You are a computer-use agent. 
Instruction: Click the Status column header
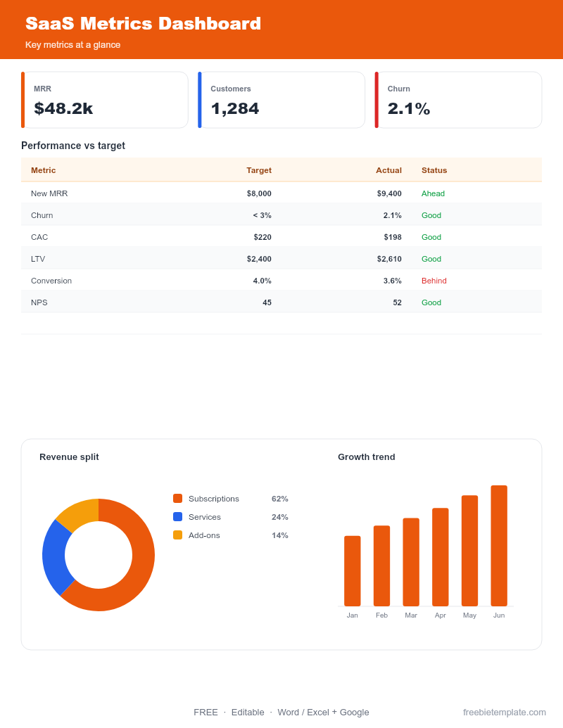coord(434,170)
